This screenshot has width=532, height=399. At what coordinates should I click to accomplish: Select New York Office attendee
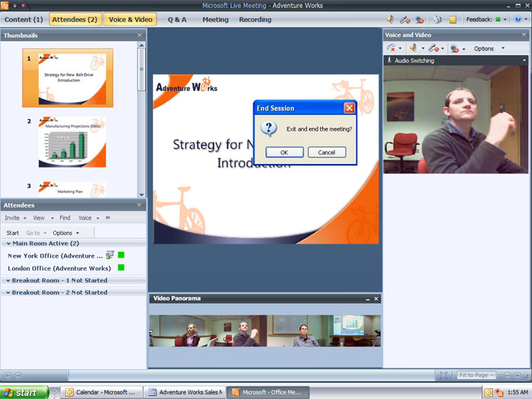click(x=55, y=256)
